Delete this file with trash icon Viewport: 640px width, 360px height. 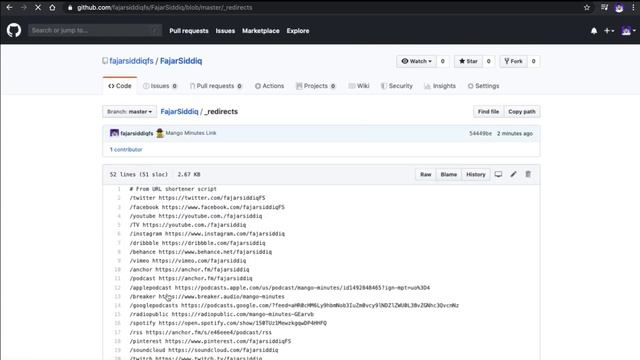pos(528,174)
